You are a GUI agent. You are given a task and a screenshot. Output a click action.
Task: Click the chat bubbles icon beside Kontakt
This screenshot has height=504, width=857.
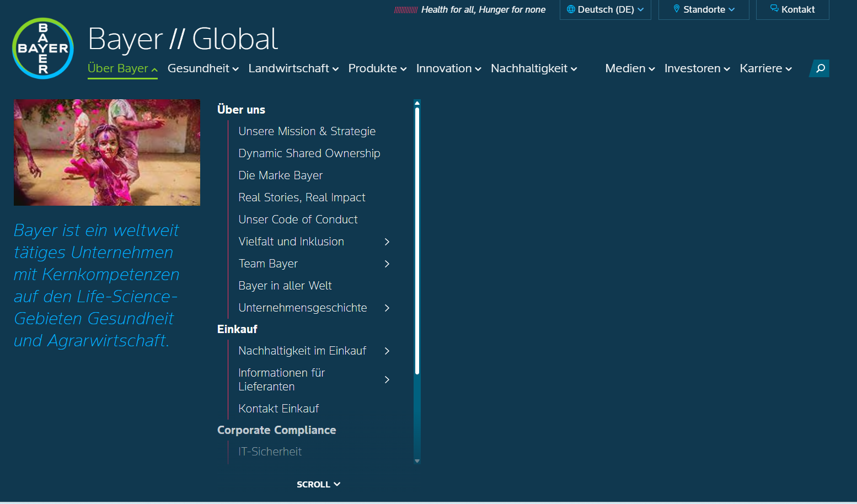(774, 9)
